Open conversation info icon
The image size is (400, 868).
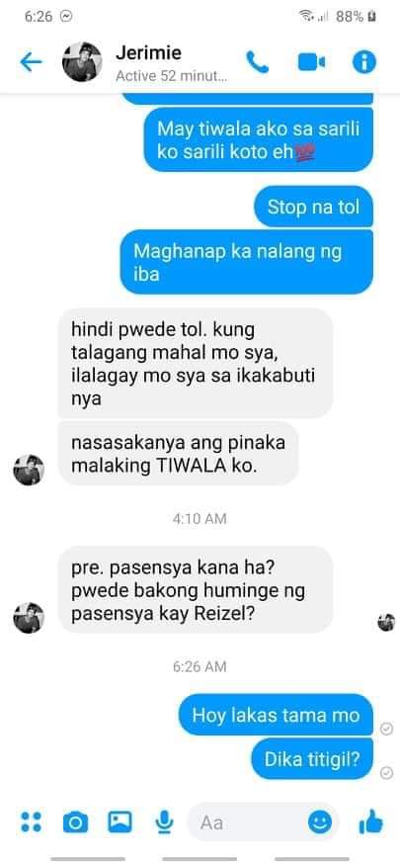[x=364, y=62]
